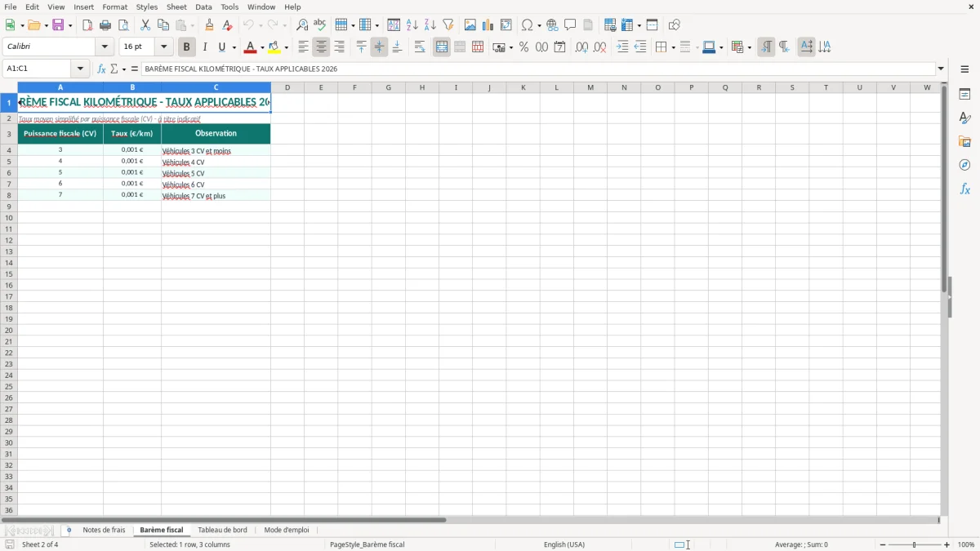Export directly as PDF
Viewport: 980px width, 551px height.
tap(87, 25)
